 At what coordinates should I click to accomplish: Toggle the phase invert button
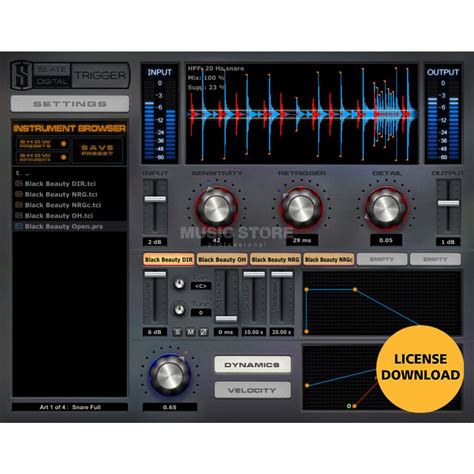point(203,332)
